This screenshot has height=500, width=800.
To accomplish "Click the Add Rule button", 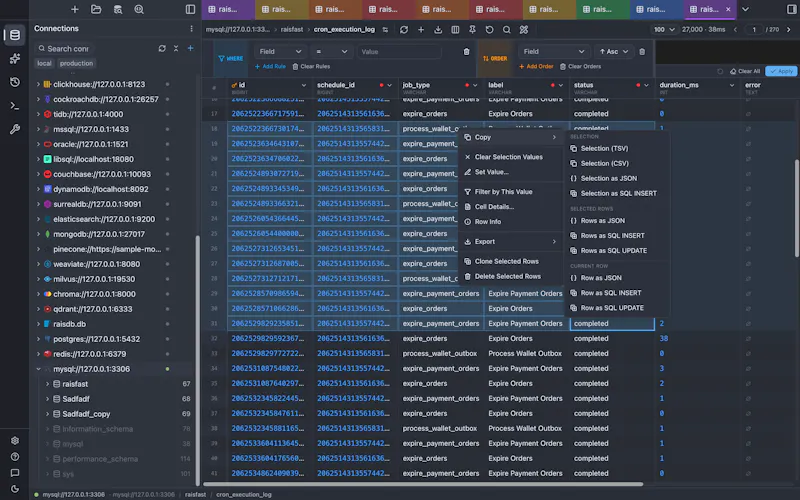I will click(x=270, y=66).
